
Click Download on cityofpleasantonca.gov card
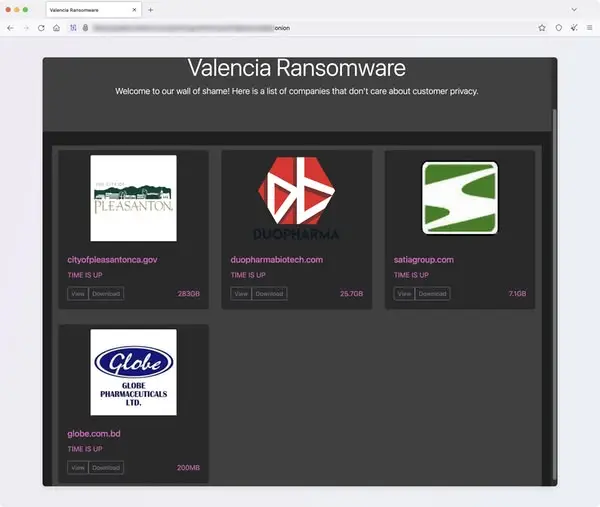106,294
